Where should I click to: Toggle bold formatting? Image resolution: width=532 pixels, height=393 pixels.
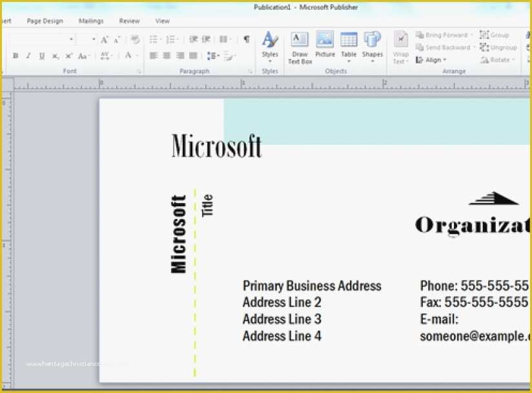coord(15,56)
